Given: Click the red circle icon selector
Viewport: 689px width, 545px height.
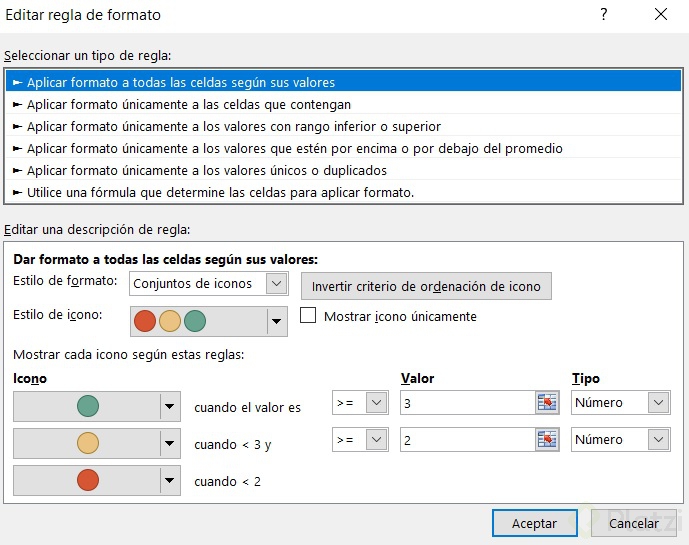Looking at the screenshot, I should (97, 481).
